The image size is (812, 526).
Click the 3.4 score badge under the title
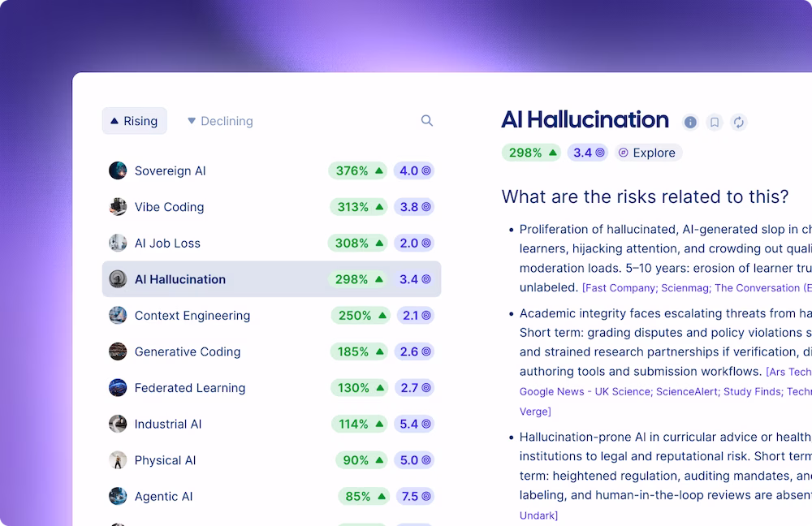(588, 153)
